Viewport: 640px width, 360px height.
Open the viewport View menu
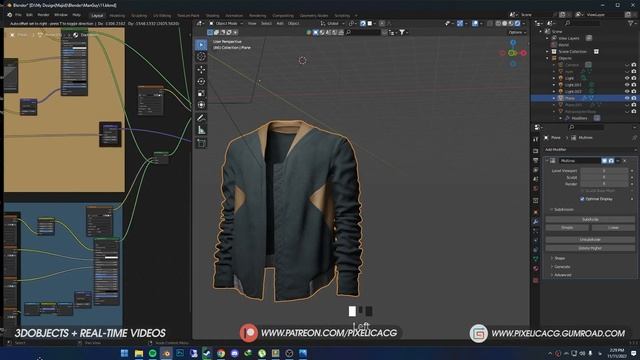[x=252, y=24]
